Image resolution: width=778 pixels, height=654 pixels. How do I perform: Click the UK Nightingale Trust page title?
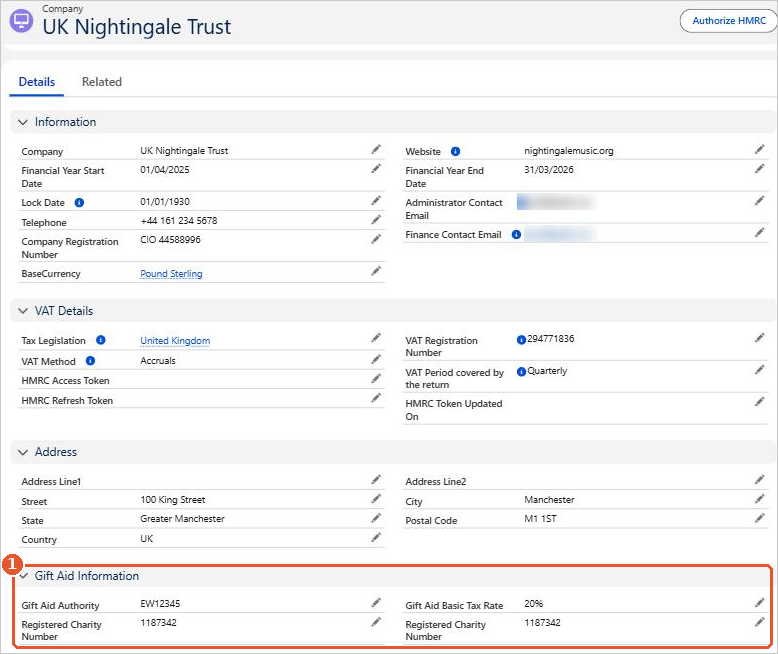pos(136,27)
